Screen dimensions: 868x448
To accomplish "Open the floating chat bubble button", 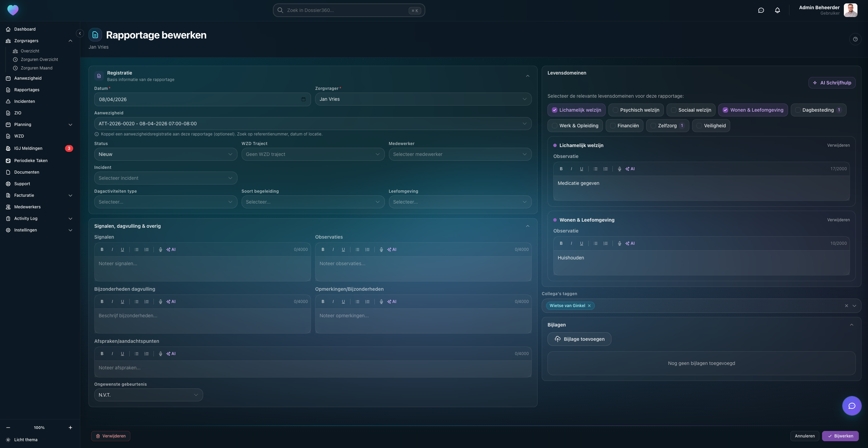I will click(852, 405).
